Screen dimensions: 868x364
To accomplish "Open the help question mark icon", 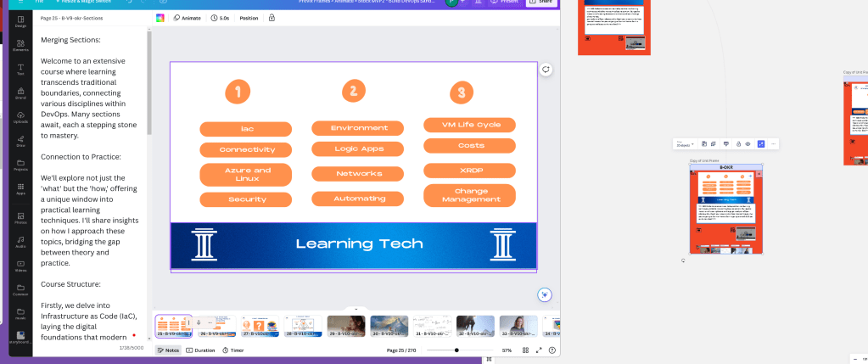I will (552, 350).
